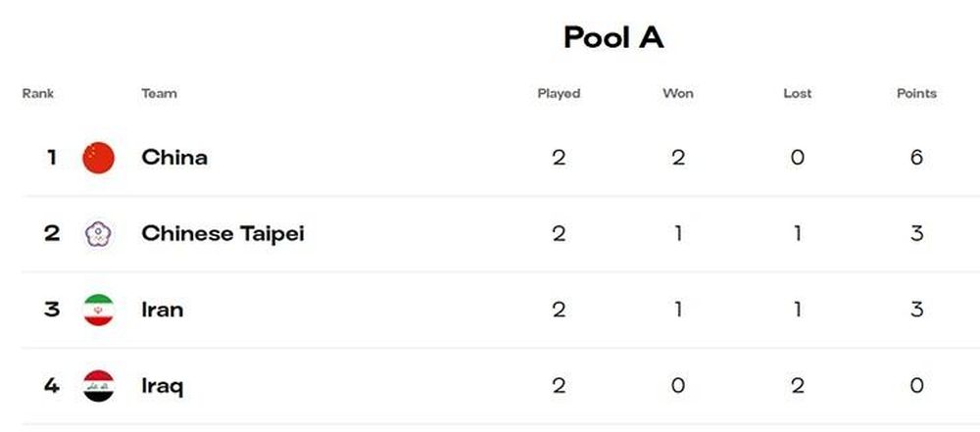Click rank number 1 in the table
The width and height of the screenshot is (980, 432).
(x=52, y=158)
